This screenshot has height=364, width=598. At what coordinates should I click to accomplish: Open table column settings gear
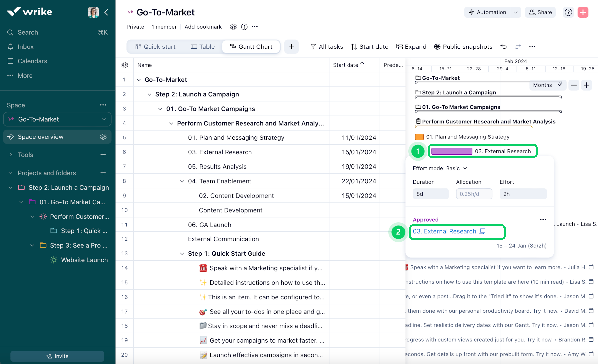point(125,65)
